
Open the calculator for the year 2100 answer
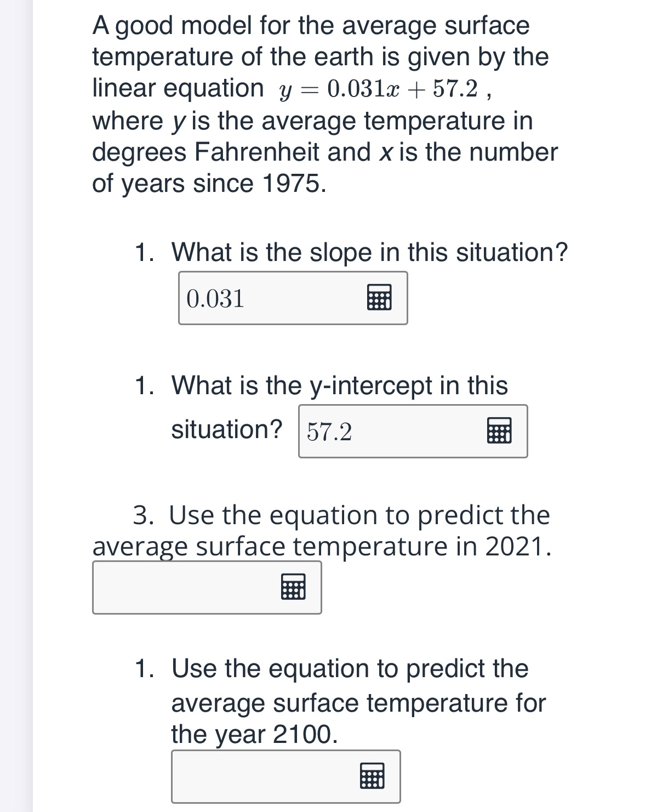coord(372,776)
